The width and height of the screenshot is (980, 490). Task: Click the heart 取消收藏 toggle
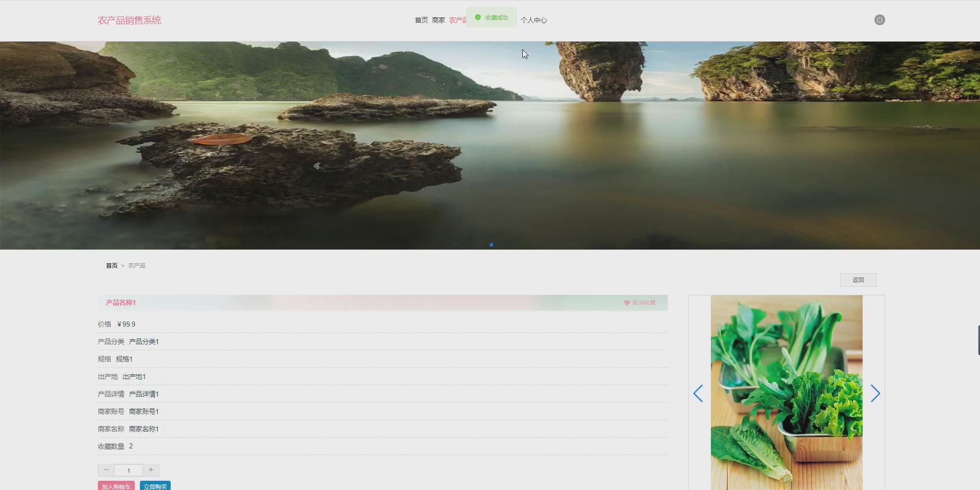(640, 303)
